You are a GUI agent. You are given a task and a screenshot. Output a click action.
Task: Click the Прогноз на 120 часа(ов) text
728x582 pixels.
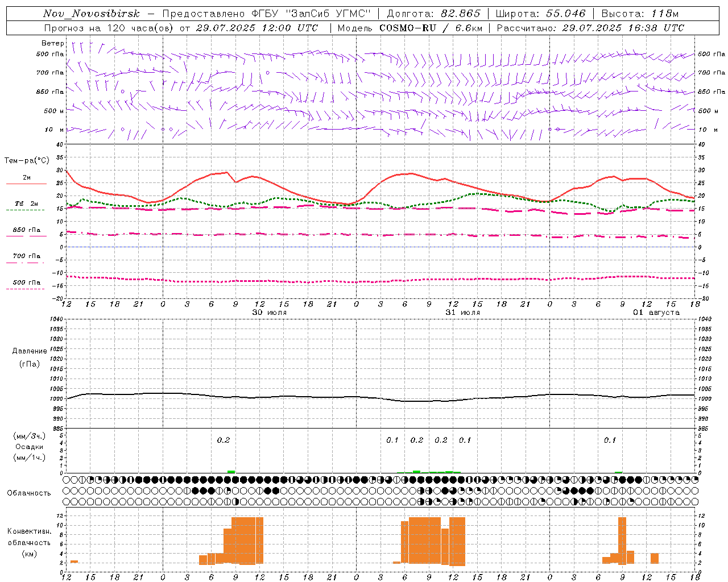tap(110, 28)
